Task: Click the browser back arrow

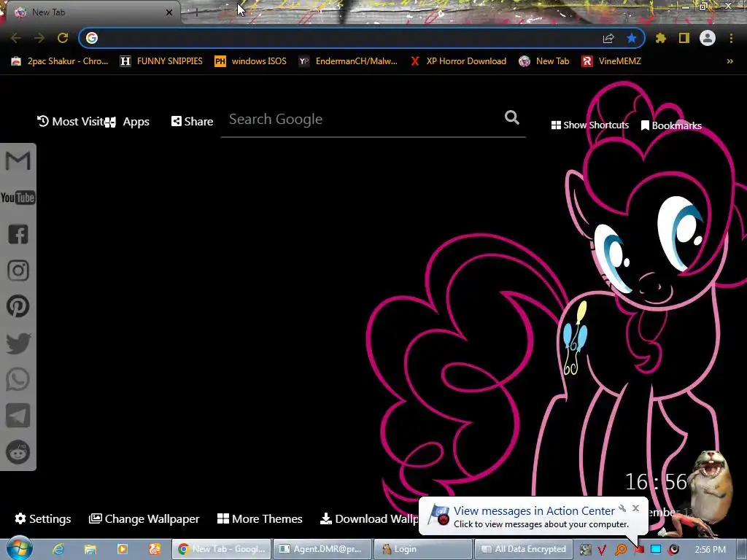Action: 16,38
